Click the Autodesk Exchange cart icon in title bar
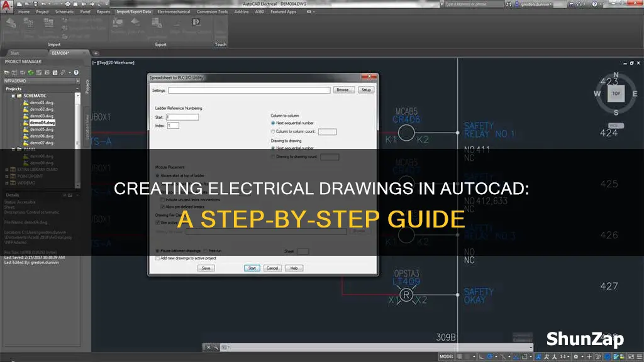 click(571, 4)
